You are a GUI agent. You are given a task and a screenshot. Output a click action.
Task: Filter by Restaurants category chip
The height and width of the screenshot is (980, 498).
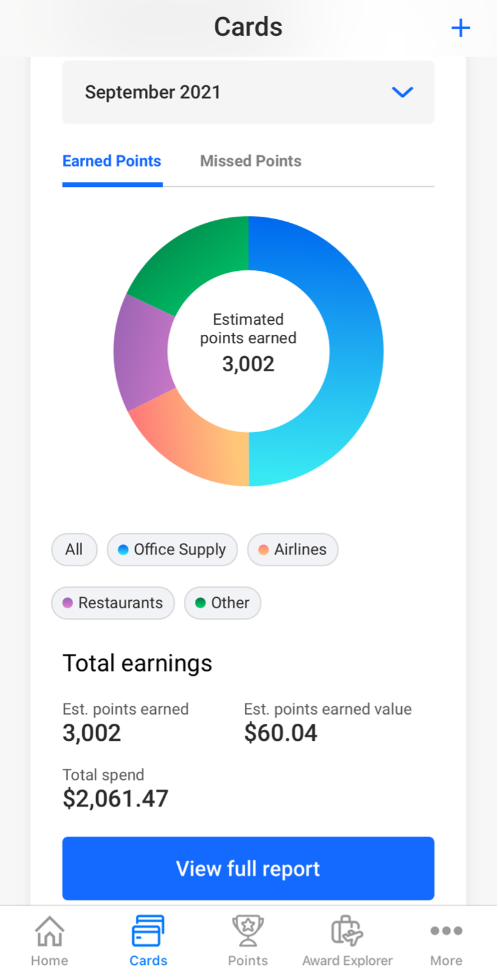tap(113, 603)
